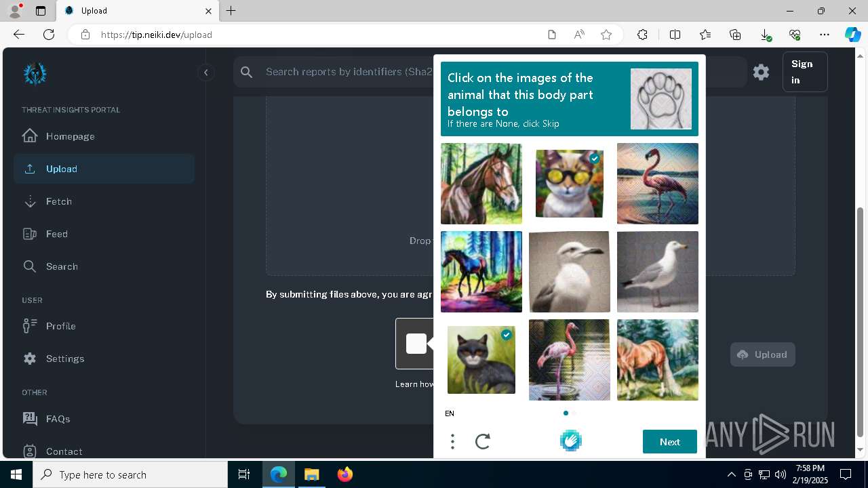Refresh the captcha challenge
The width and height of the screenshot is (868, 488).
(483, 442)
